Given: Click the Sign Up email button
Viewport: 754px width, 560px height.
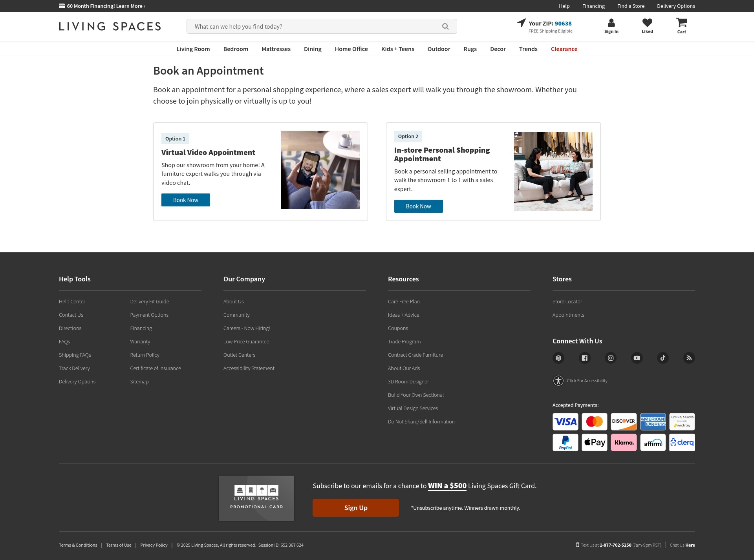Looking at the screenshot, I should [x=356, y=508].
